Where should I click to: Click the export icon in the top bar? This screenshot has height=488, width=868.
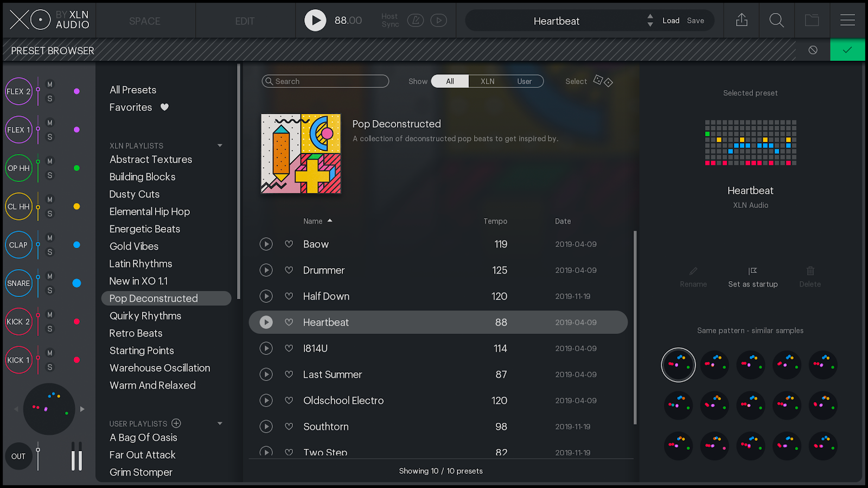point(742,21)
